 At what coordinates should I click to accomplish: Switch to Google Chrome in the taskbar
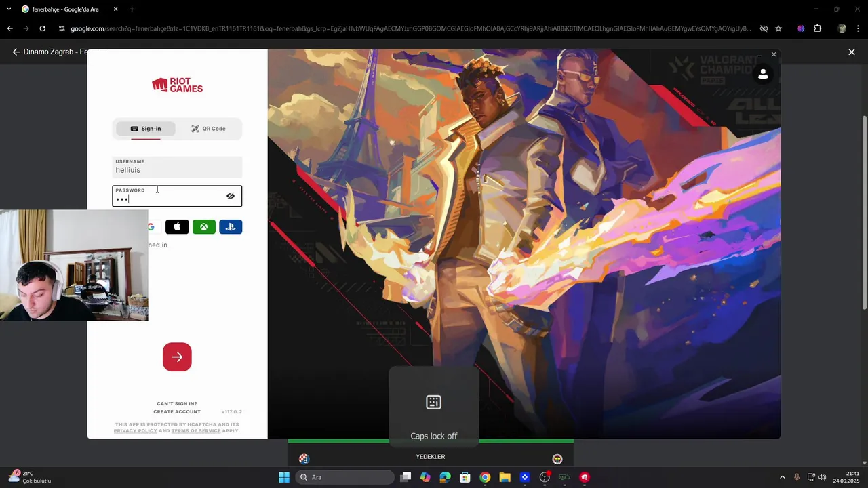tap(485, 477)
